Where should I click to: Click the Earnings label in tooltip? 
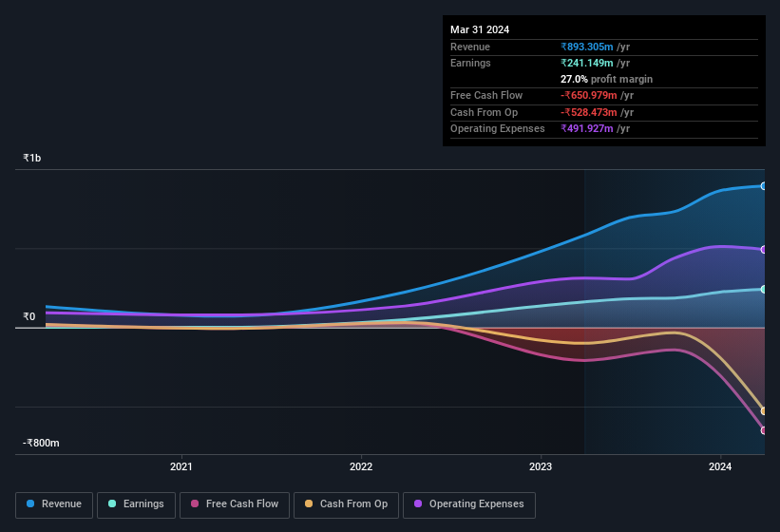[470, 63]
